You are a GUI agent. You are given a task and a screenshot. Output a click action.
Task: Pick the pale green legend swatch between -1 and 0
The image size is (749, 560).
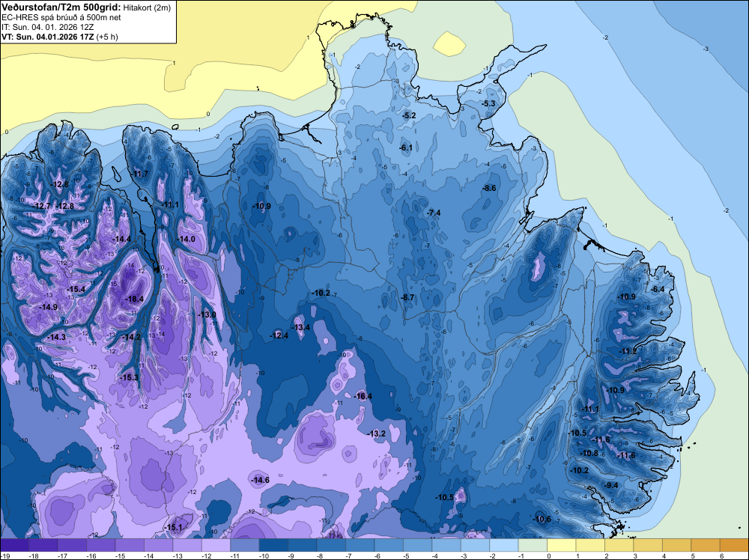tap(533, 545)
